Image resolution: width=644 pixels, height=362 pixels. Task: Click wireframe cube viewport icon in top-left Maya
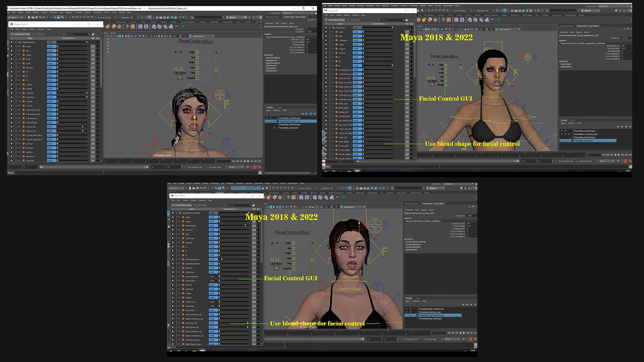tap(116, 36)
